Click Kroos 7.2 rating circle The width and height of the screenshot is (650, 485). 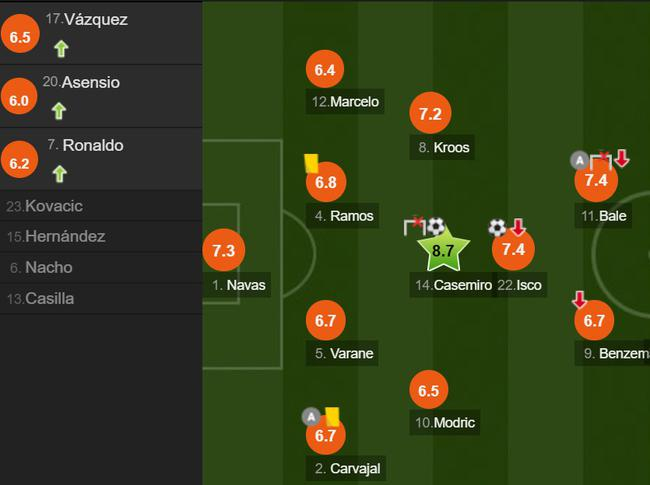(x=430, y=114)
